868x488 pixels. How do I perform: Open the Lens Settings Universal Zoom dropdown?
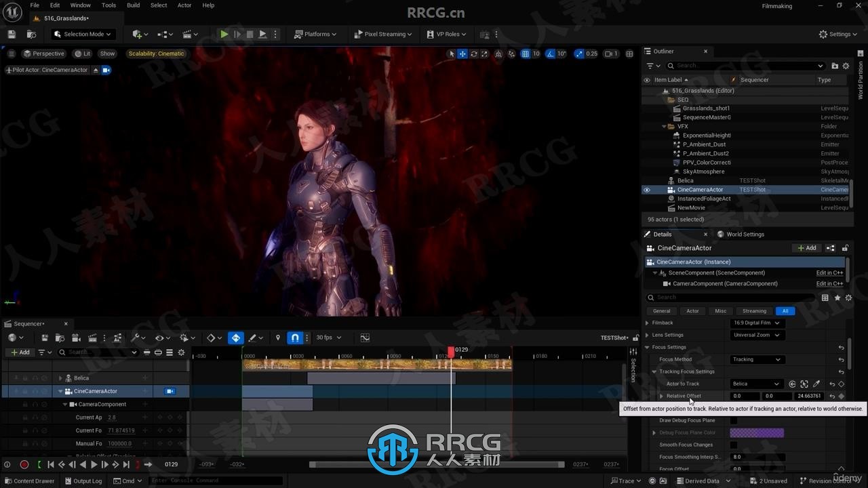[756, 335]
